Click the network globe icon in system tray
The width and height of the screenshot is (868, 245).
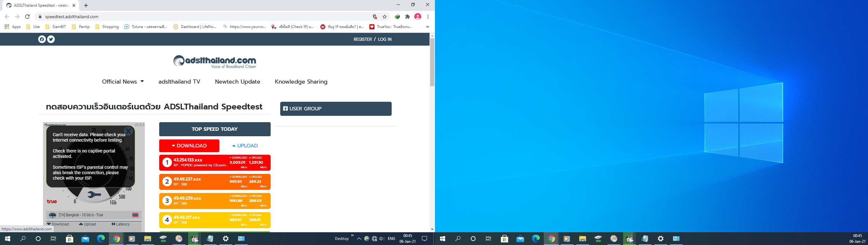click(374, 239)
